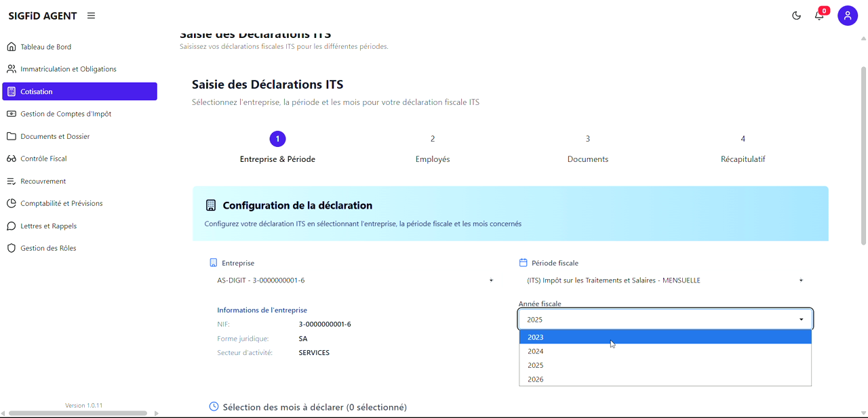
Task: Switch to the Employés step
Action: [x=433, y=138]
